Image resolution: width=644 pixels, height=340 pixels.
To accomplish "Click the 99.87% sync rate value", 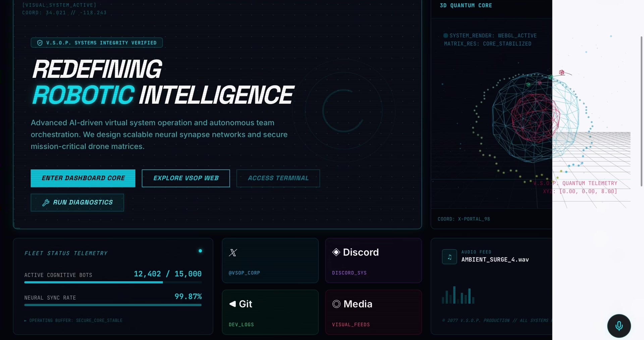I will [x=188, y=297].
